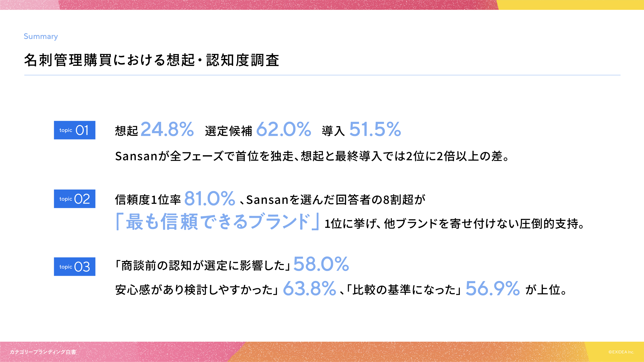This screenshot has height=362, width=644.
Task: Select the 51.5% 導入 figure
Action: click(375, 130)
